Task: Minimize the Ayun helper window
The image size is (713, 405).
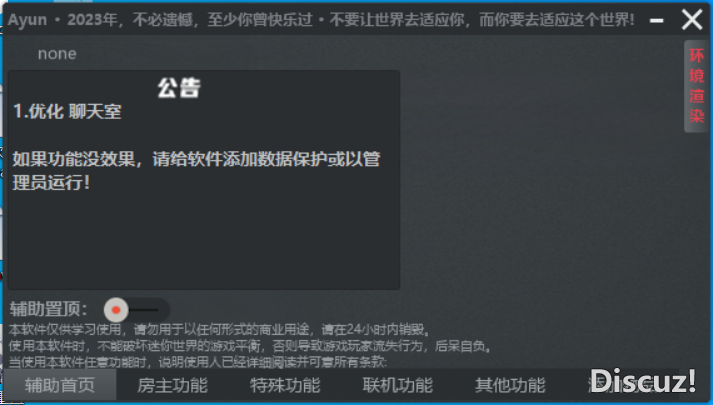Action: pyautogui.click(x=656, y=20)
